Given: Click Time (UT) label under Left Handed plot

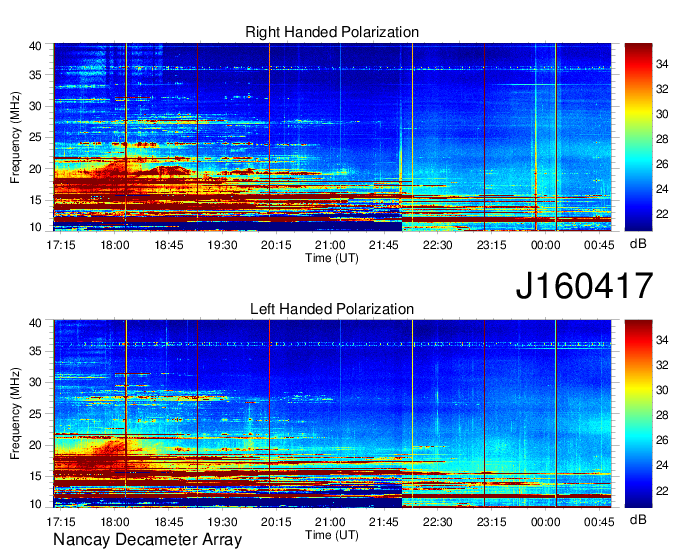Looking at the screenshot, I should [x=332, y=535].
